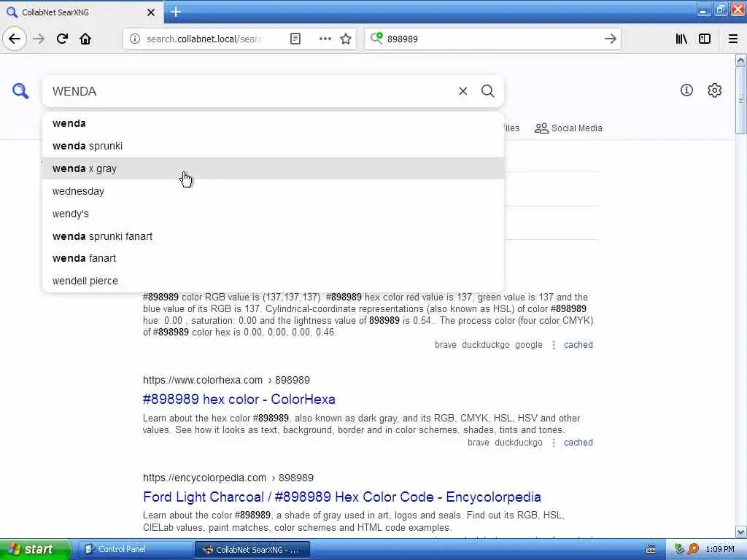This screenshot has height=560, width=747.
Task: Click the orange magnifier tray icon
Action: [x=693, y=549]
